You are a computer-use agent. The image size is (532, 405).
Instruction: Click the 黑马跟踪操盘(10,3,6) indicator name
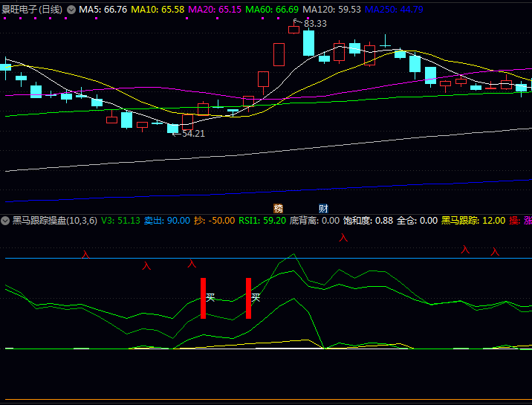tap(55, 221)
